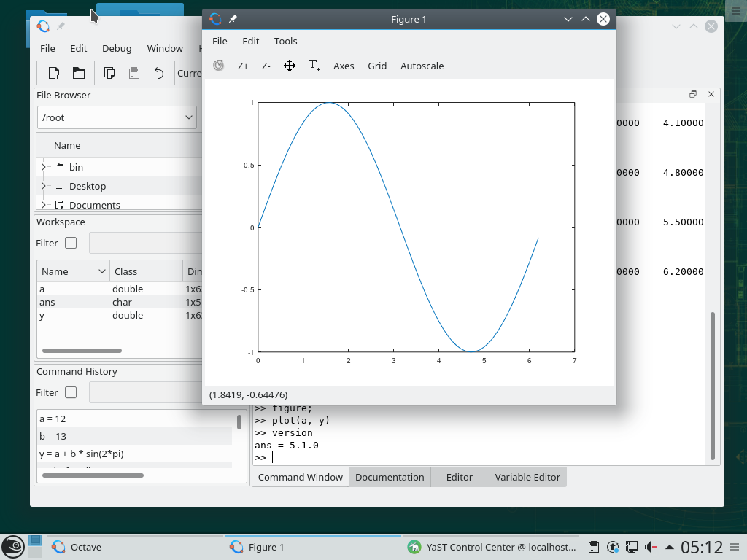Click the Z+ zoom in button
Image resolution: width=747 pixels, height=560 pixels.
click(243, 66)
